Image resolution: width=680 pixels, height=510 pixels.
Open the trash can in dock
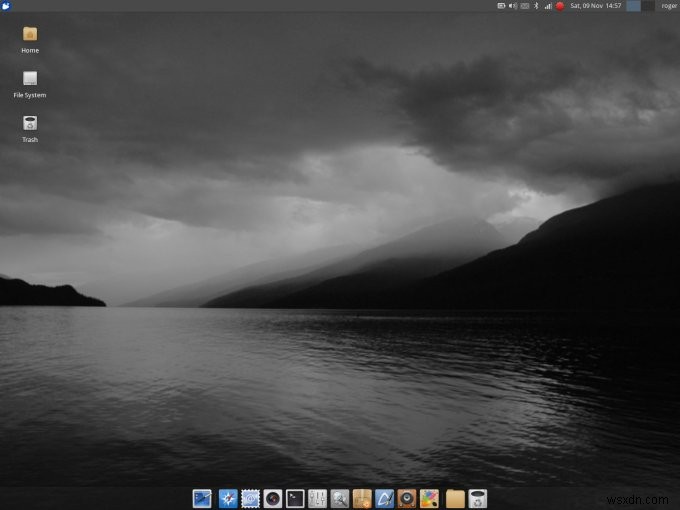(x=478, y=499)
